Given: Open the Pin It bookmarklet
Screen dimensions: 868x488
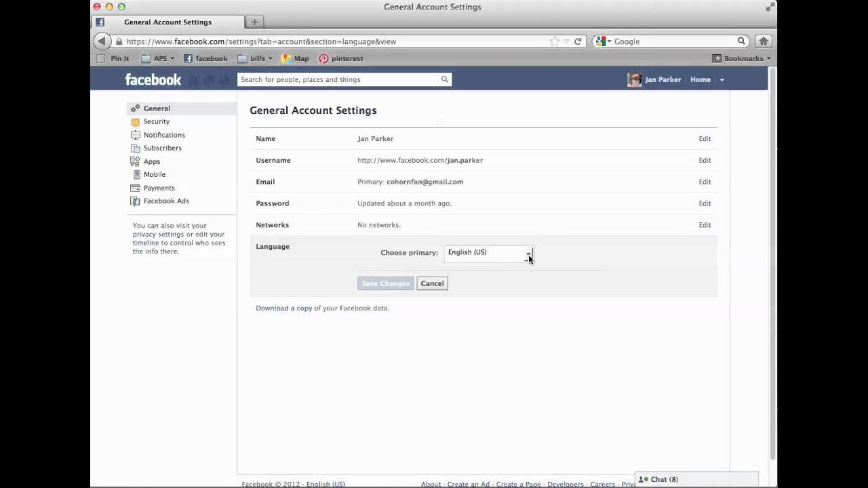Looking at the screenshot, I should point(113,58).
